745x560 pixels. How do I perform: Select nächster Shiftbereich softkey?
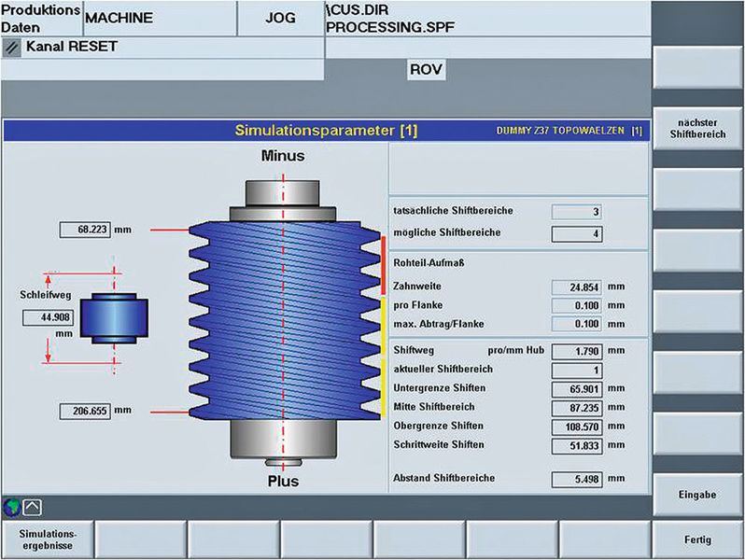click(697, 128)
